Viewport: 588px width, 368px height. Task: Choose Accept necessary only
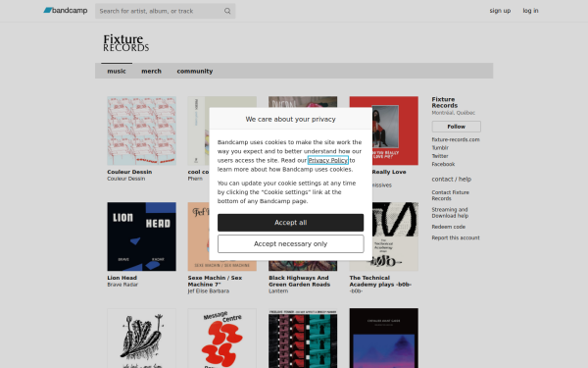pyautogui.click(x=291, y=243)
